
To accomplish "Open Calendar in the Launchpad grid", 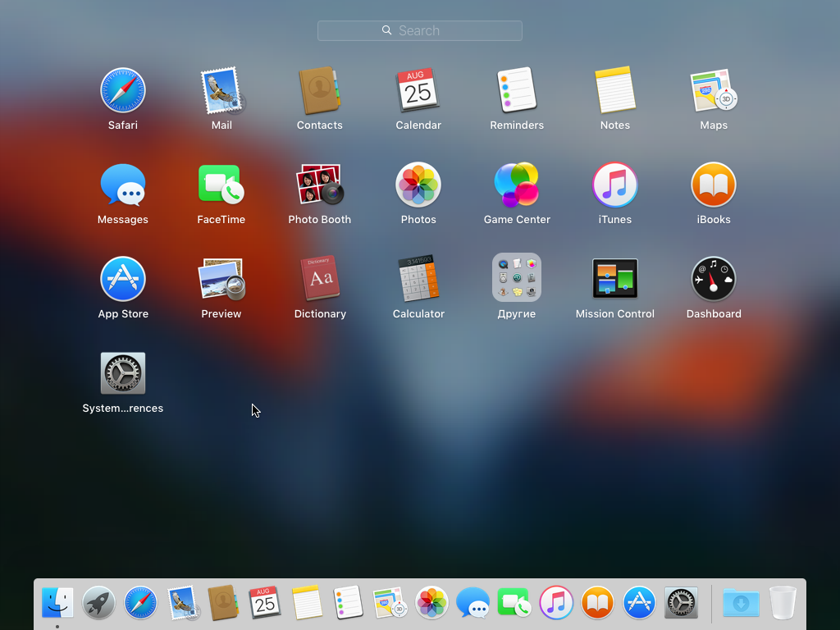I will 418,90.
